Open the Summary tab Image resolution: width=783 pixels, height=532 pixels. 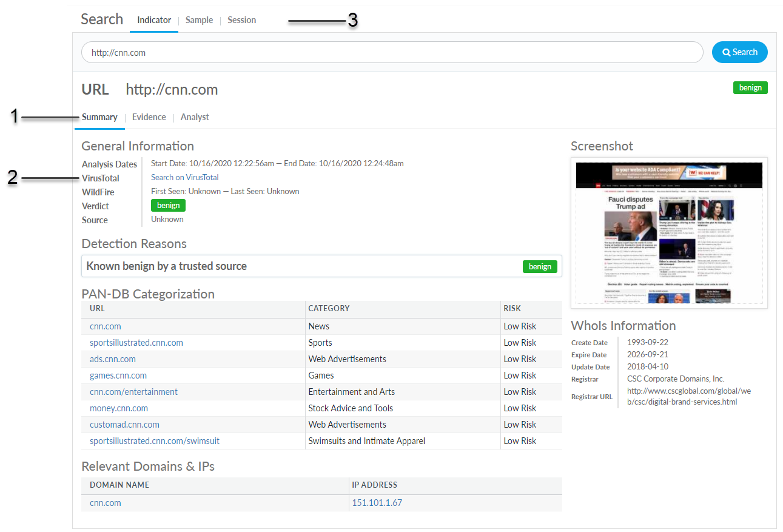pyautogui.click(x=99, y=117)
